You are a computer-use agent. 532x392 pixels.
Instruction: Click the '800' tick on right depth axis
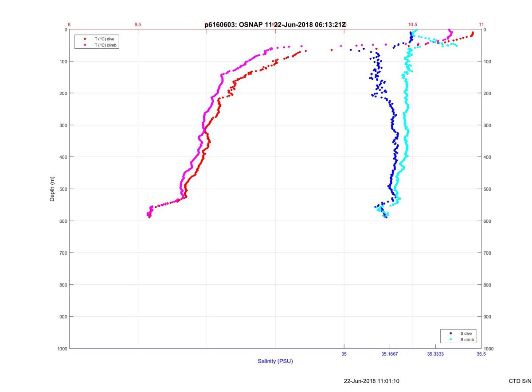click(x=488, y=285)
